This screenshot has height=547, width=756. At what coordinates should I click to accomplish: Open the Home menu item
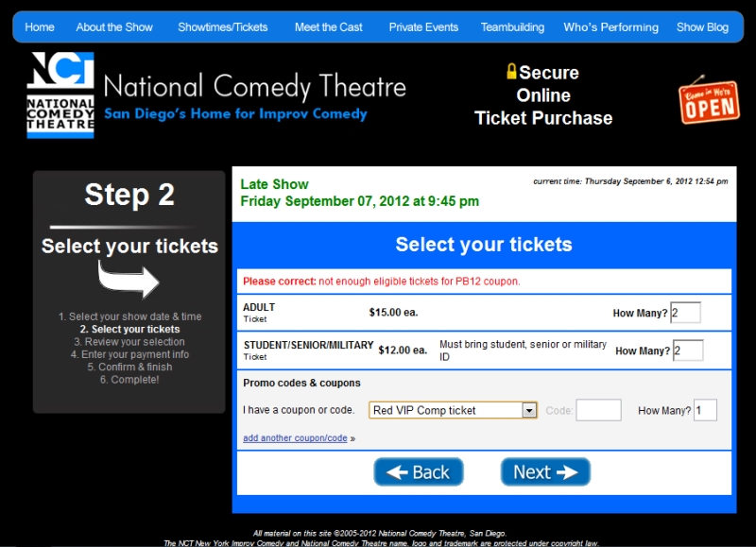click(40, 27)
